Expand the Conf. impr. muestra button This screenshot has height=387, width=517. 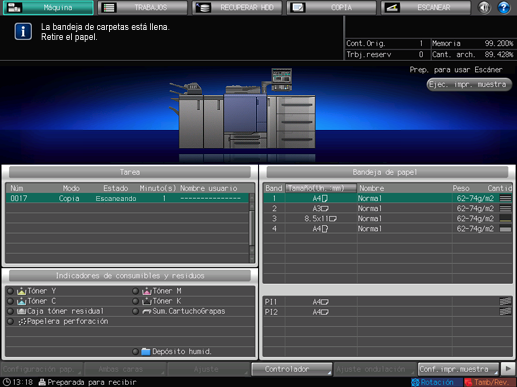tap(458, 369)
